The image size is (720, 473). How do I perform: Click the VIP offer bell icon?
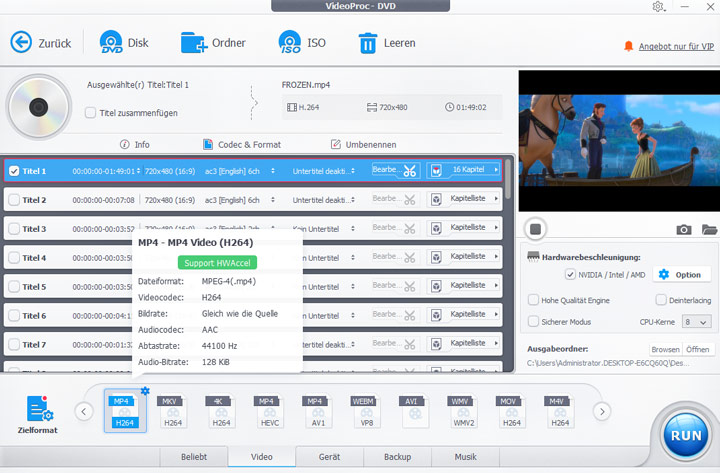pos(628,46)
